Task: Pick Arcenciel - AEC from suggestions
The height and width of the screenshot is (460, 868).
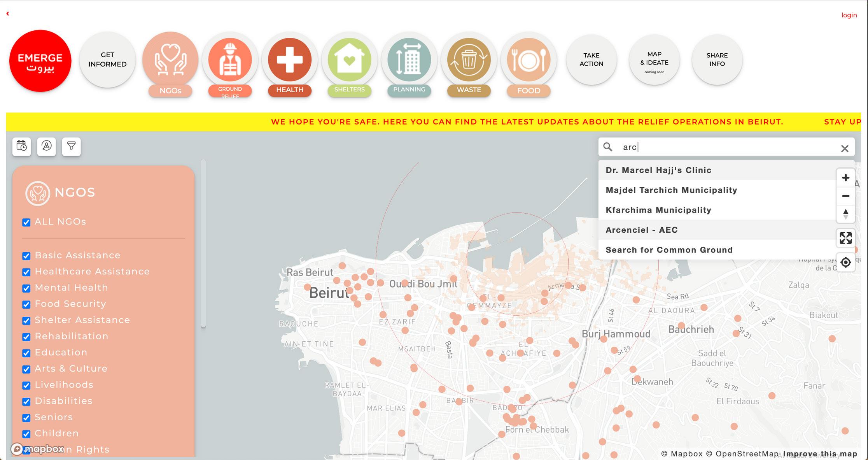Action: click(642, 230)
